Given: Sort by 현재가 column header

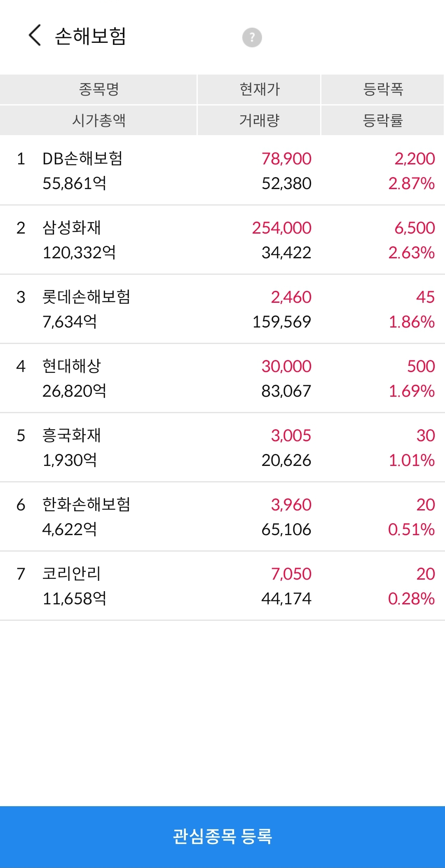Looking at the screenshot, I should [x=259, y=89].
